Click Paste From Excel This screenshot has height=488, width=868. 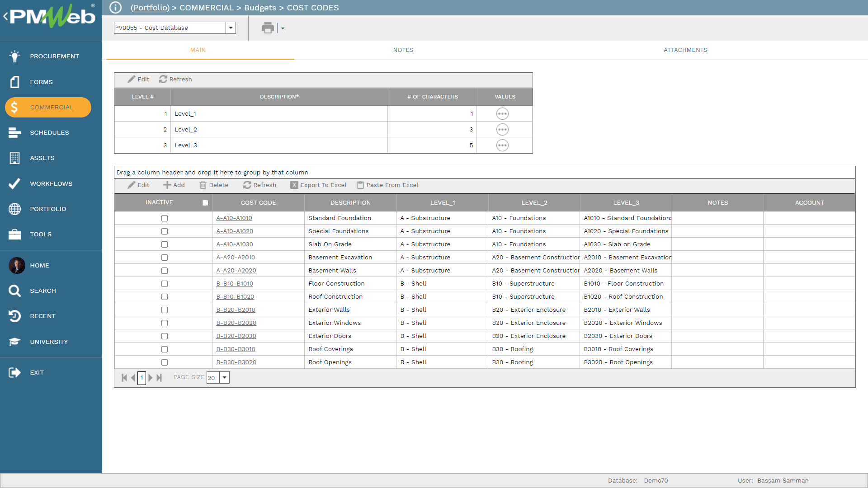(x=387, y=185)
